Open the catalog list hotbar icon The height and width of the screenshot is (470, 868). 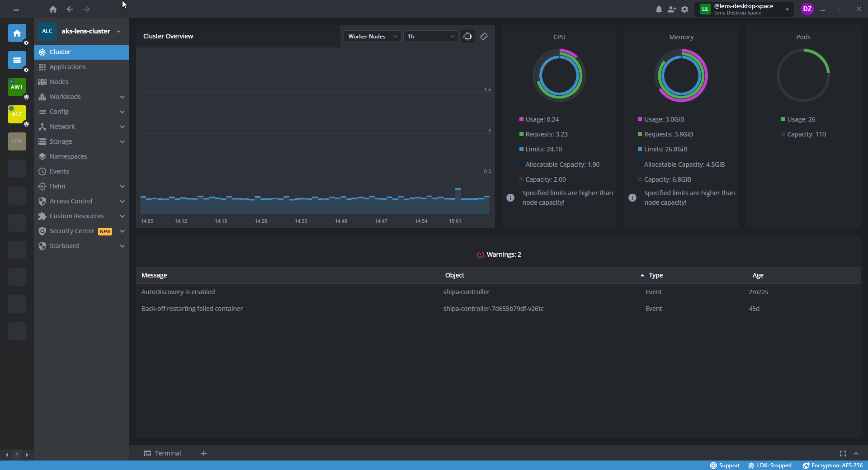tap(17, 60)
